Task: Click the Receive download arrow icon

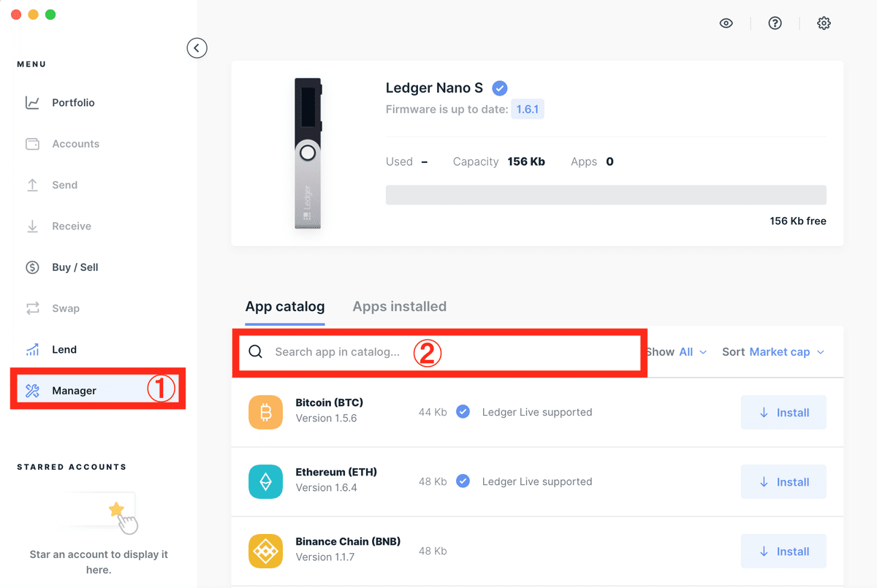Action: click(x=32, y=226)
